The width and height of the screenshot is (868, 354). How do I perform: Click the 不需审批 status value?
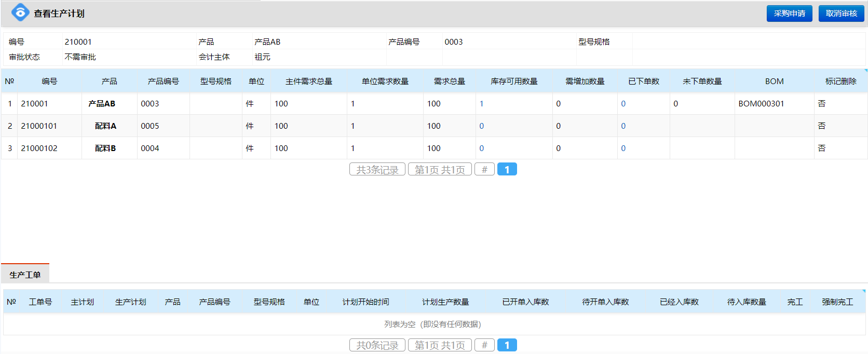(x=80, y=57)
